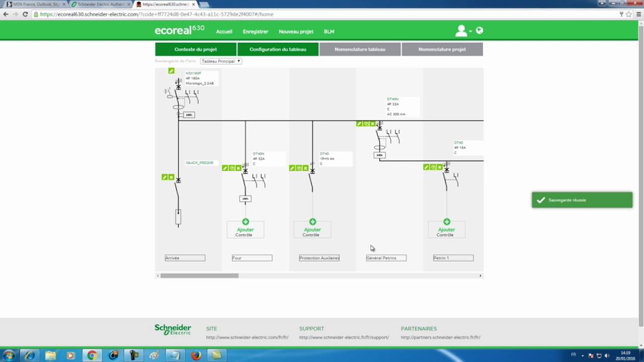This screenshot has width=644, height=362.
Task: Delete the Général Petrins breaker with X icon
Action: (x=372, y=123)
